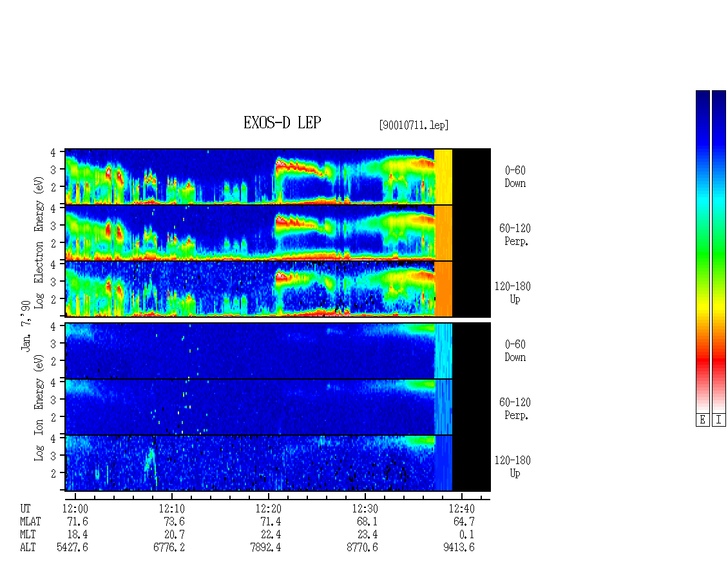Image resolution: width=728 pixels, height=564 pixels.
Task: Click the Log Electron Energy (eV) axis title
Action: pyautogui.click(x=39, y=242)
